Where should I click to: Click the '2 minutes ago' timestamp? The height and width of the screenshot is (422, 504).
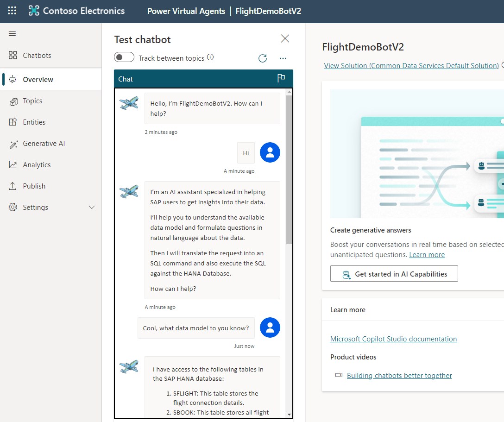[x=161, y=132]
